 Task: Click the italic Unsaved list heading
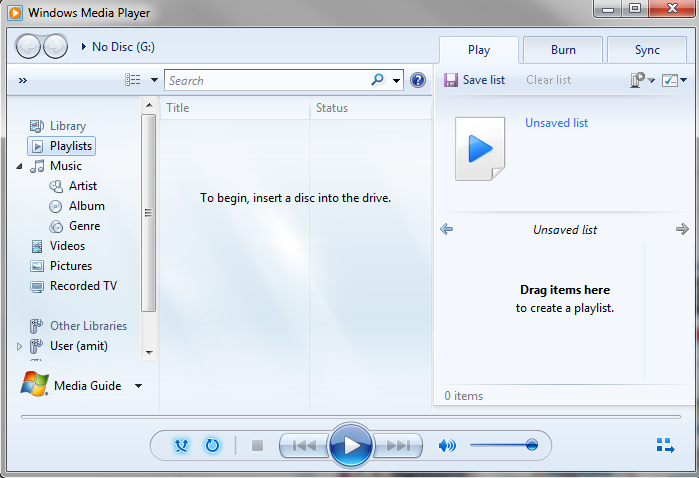click(565, 230)
